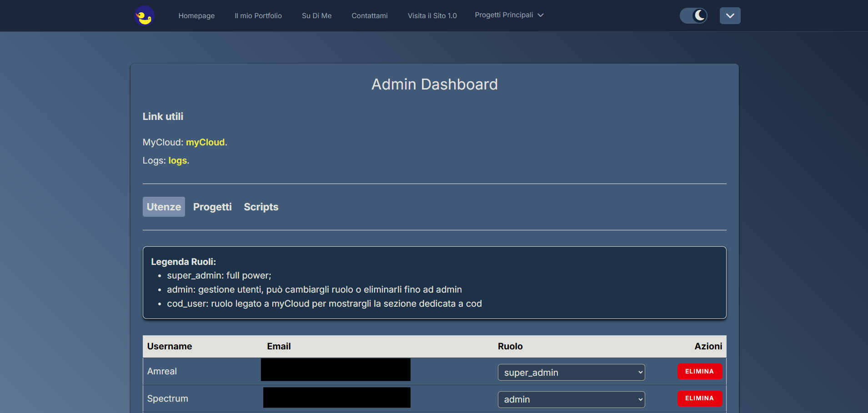Image resolution: width=868 pixels, height=413 pixels.
Task: Click the super_admin: full power legend entry
Action: click(219, 275)
